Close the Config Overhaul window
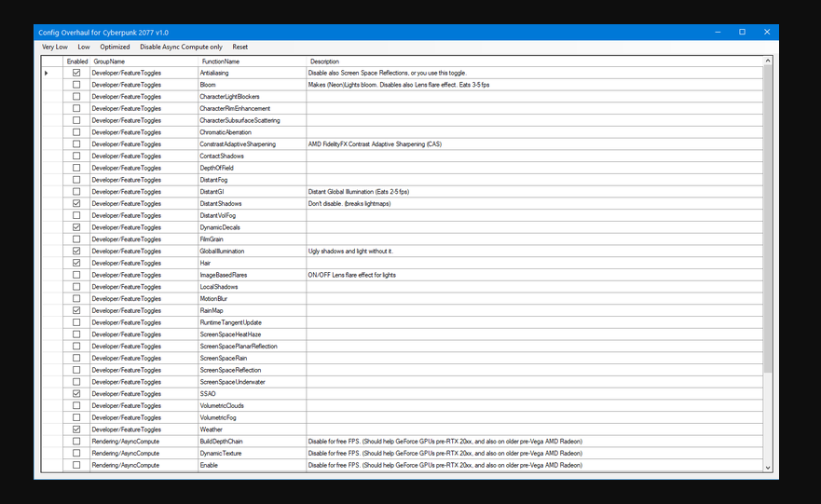Viewport: 821px width, 504px height. [x=767, y=32]
